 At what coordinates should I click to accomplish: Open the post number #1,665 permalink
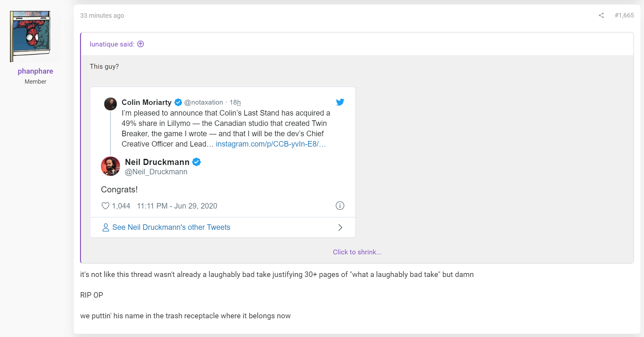(x=624, y=15)
